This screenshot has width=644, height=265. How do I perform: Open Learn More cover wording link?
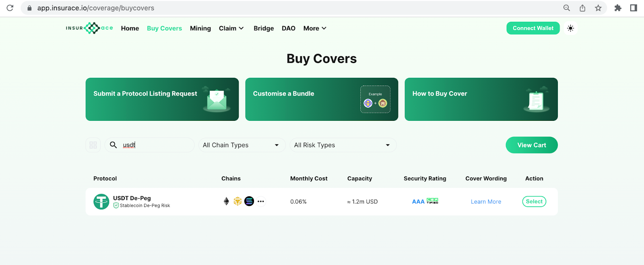(x=486, y=202)
